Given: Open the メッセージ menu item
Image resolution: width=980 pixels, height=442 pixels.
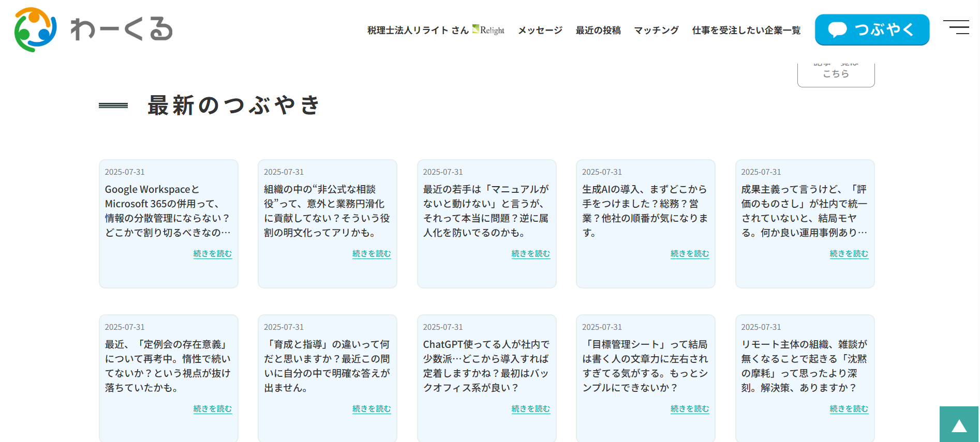Looking at the screenshot, I should pyautogui.click(x=540, y=31).
